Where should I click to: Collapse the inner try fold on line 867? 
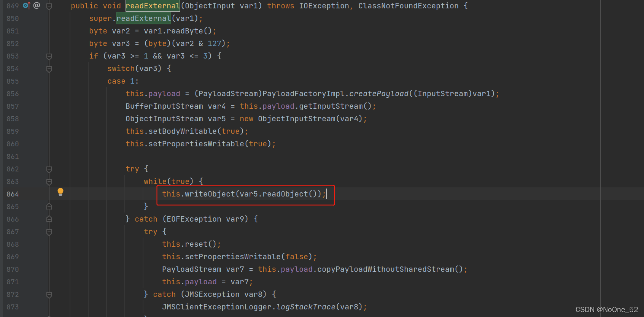pyautogui.click(x=49, y=232)
